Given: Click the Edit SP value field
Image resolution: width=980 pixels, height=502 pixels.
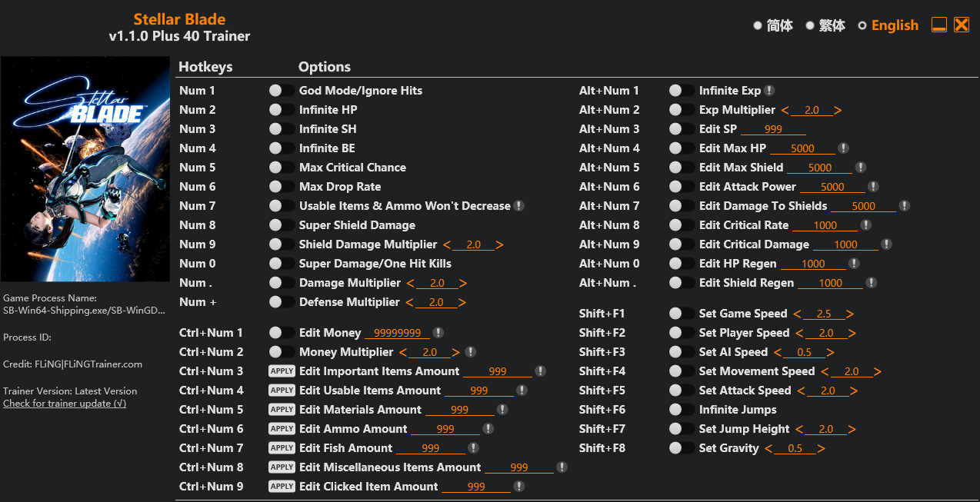Looking at the screenshot, I should [x=773, y=129].
